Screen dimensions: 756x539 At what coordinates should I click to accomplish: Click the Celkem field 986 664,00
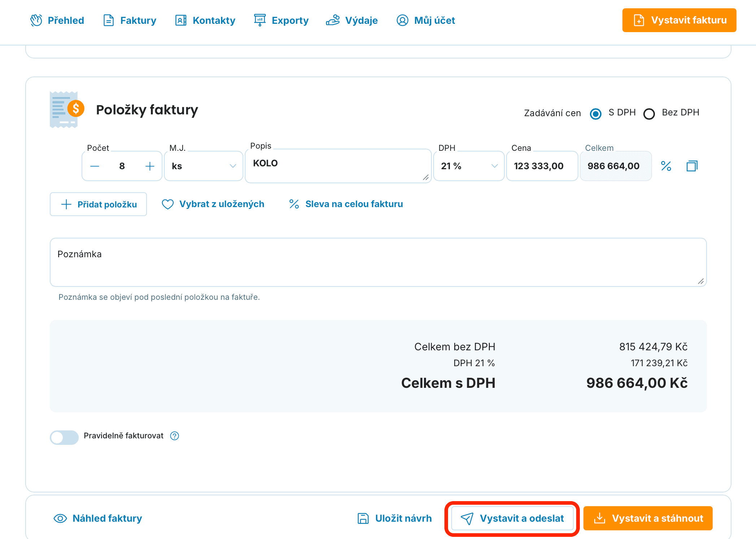click(616, 166)
